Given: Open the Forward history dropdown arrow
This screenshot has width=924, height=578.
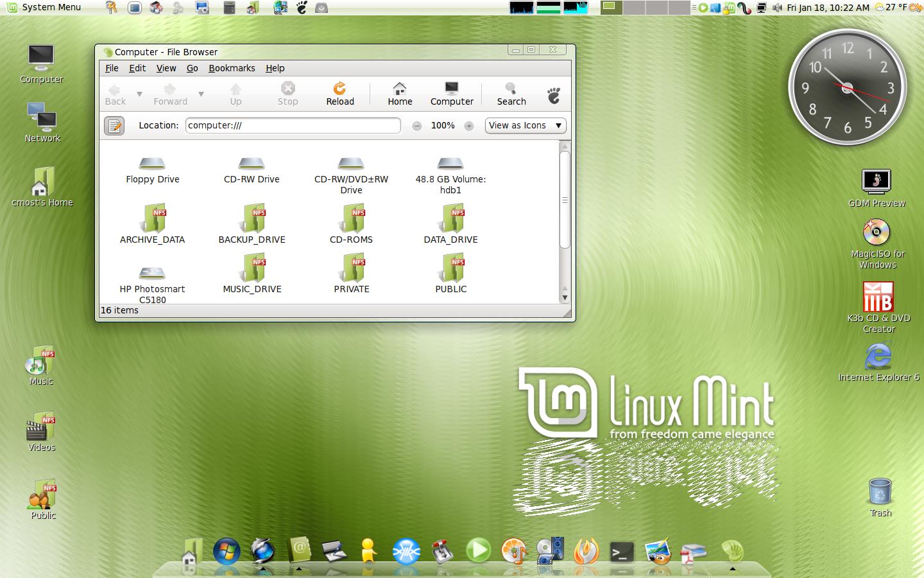Looking at the screenshot, I should [x=201, y=94].
